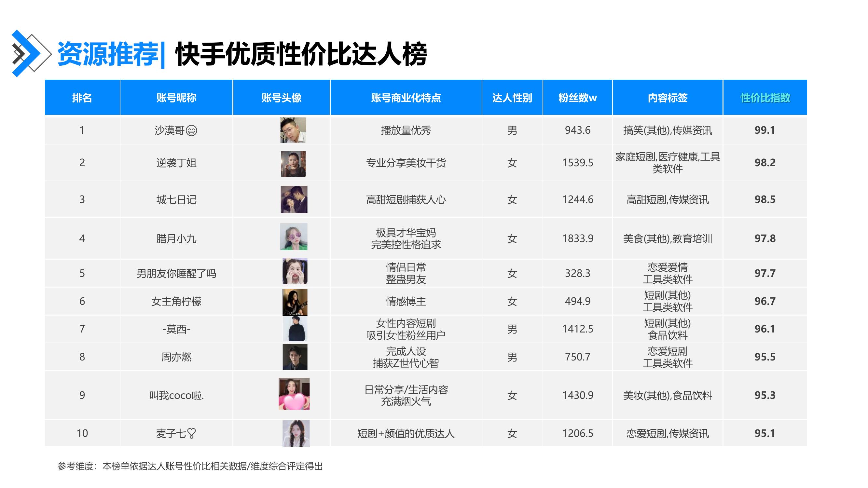Click the 短剧+颜值的优质达人 cell
The width and height of the screenshot is (868, 488).
point(406,433)
